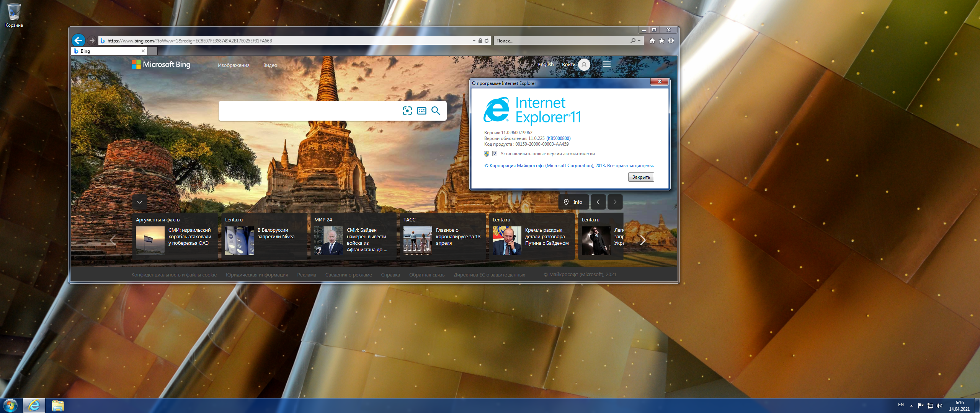Screen dimensions: 980x413
Task: Click Директива ЕС о защите данных link
Action: tap(489, 275)
